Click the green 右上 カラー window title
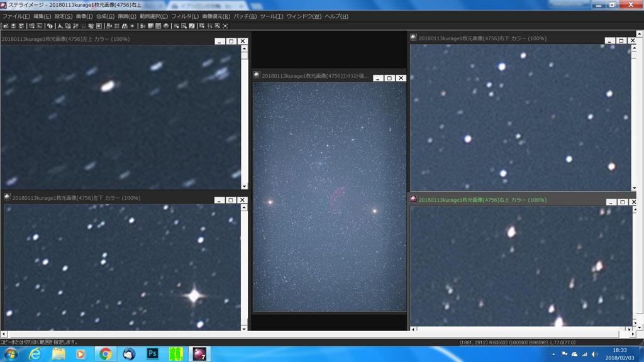644x362 pixels. tap(482, 200)
